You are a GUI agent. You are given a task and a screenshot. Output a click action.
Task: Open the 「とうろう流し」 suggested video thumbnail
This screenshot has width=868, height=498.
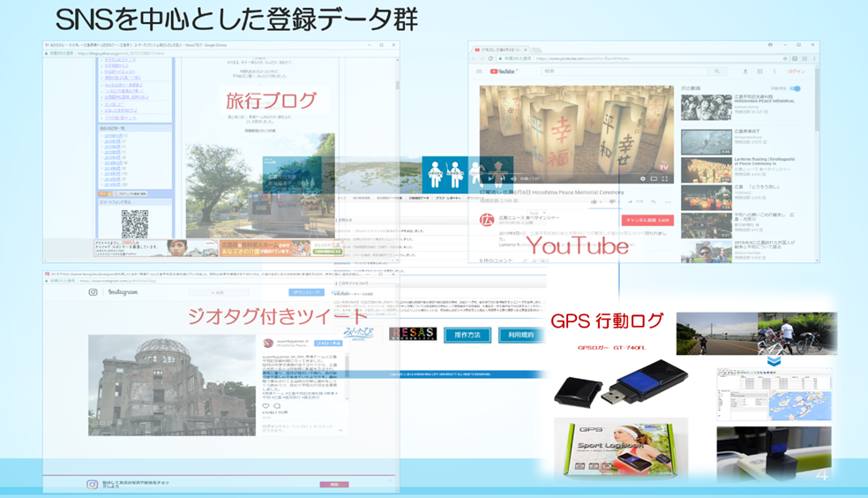click(707, 198)
